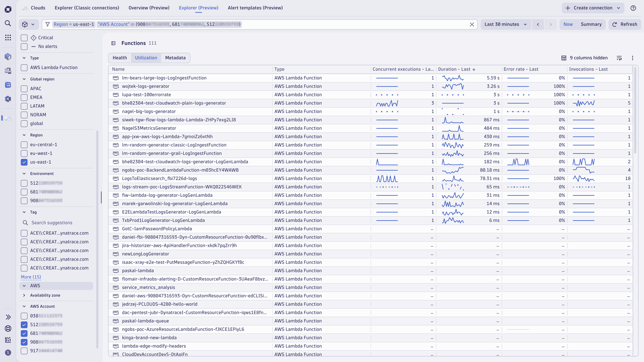Collapse the filter panel icon beside Functions
The width and height of the screenshot is (644, 362).
coord(113,43)
